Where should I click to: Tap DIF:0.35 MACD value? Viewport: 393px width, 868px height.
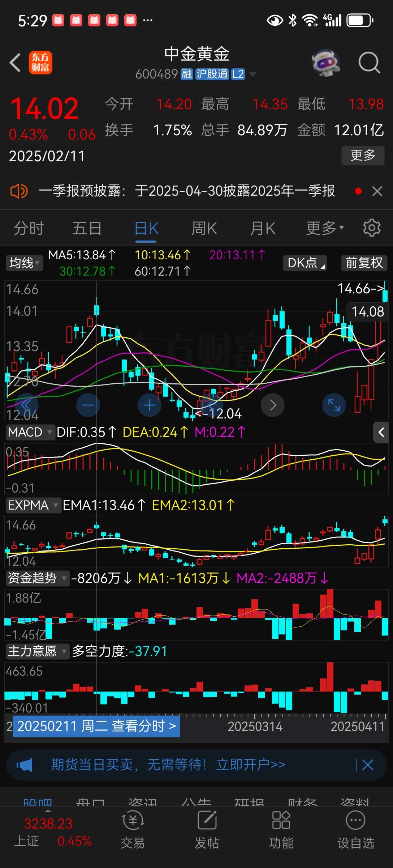pos(87,432)
